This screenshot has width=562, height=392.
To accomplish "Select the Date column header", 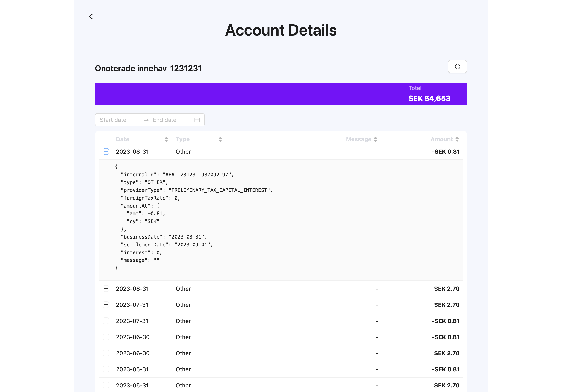I will tap(122, 139).
